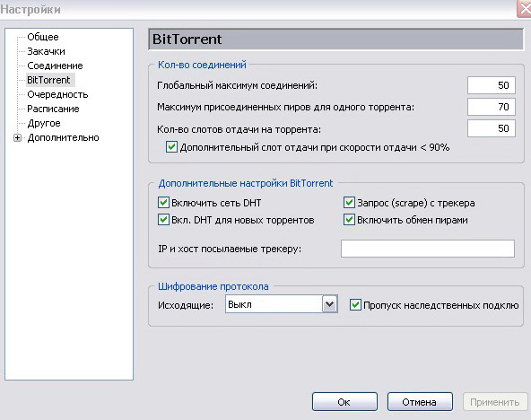Go to Соединение settings page
531x420 pixels.
pyautogui.click(x=55, y=66)
